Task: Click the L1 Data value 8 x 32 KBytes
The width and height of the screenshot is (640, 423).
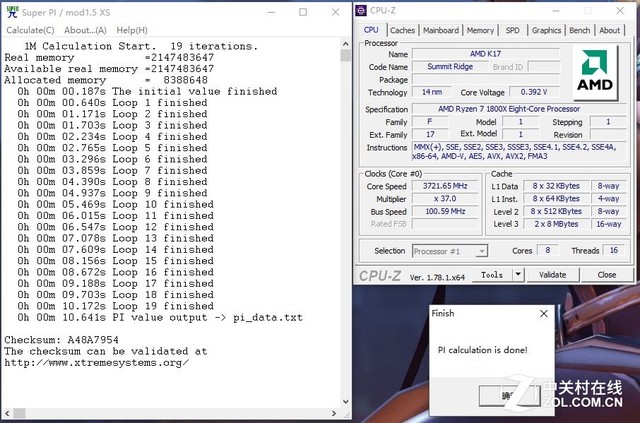Action: (556, 186)
